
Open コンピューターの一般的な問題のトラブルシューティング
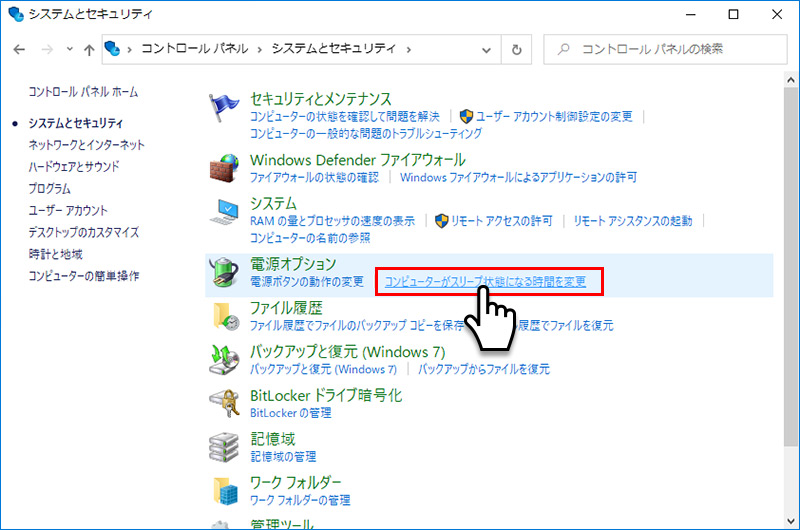pyautogui.click(x=366, y=134)
